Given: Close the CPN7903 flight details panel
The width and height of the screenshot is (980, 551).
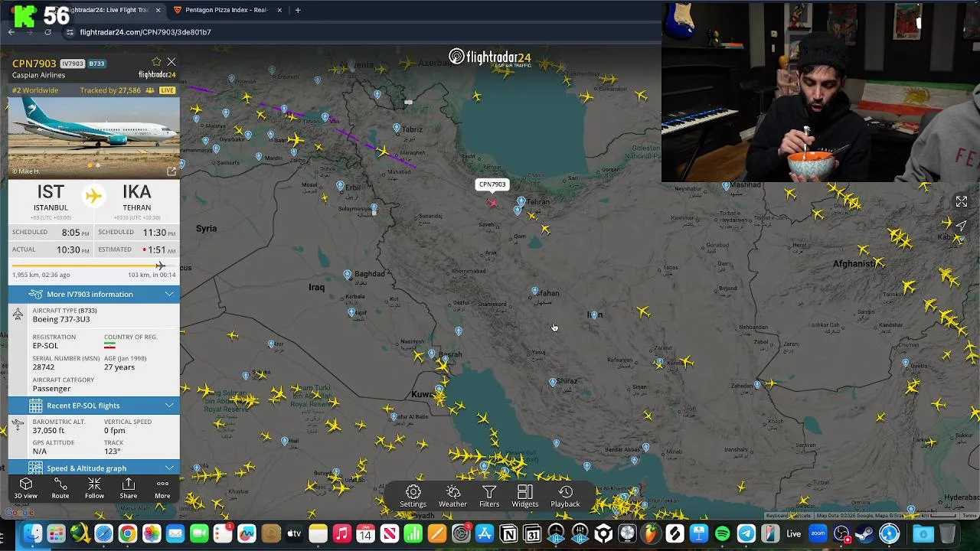Looking at the screenshot, I should coord(171,62).
